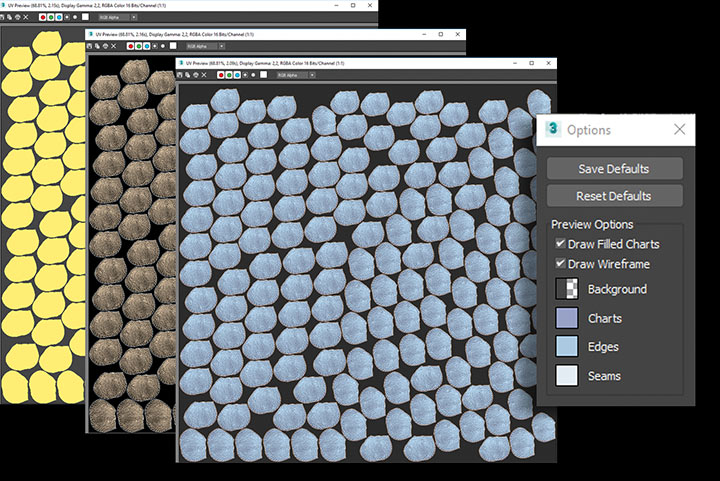
Task: Click the Reset Defaults button
Action: click(x=614, y=196)
